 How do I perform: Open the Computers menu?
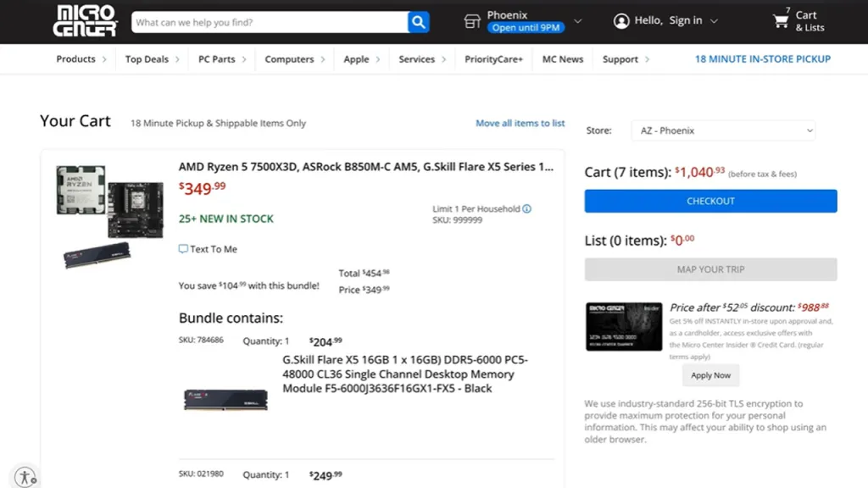(x=289, y=58)
